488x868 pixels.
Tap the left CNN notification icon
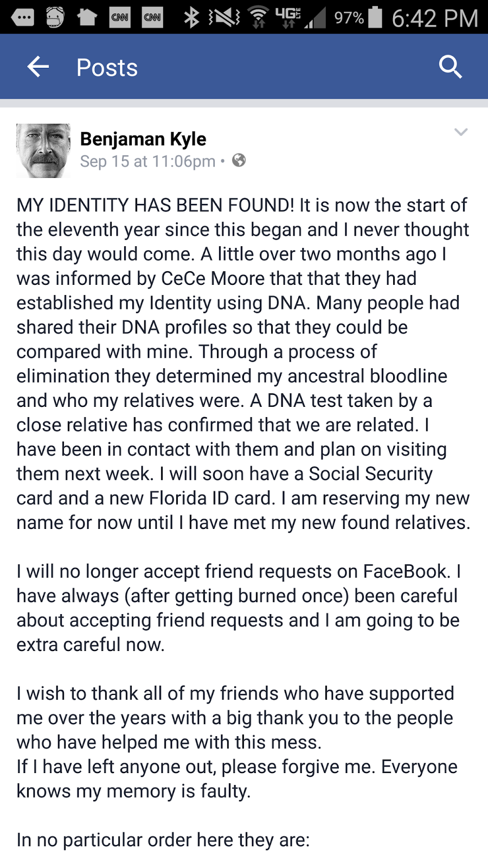120,17
